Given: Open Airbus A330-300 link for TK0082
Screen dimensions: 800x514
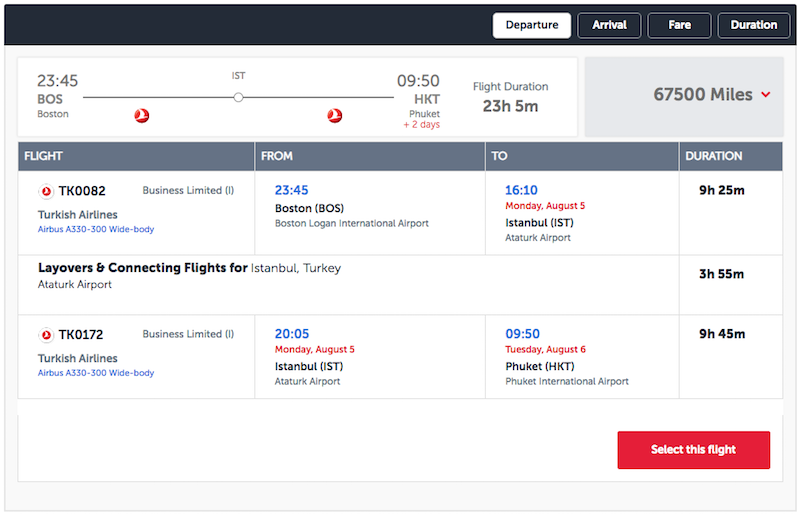Looking at the screenshot, I should coord(96,229).
